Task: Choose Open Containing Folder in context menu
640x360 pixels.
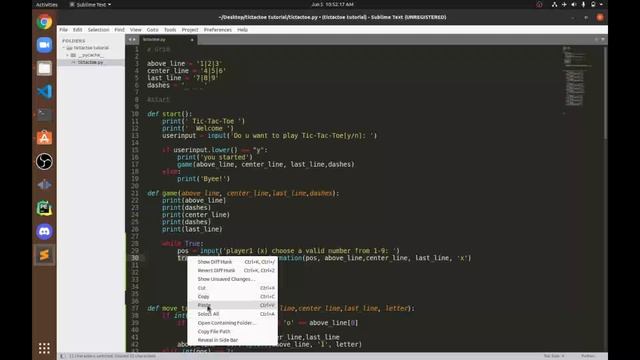Action: tap(233, 323)
